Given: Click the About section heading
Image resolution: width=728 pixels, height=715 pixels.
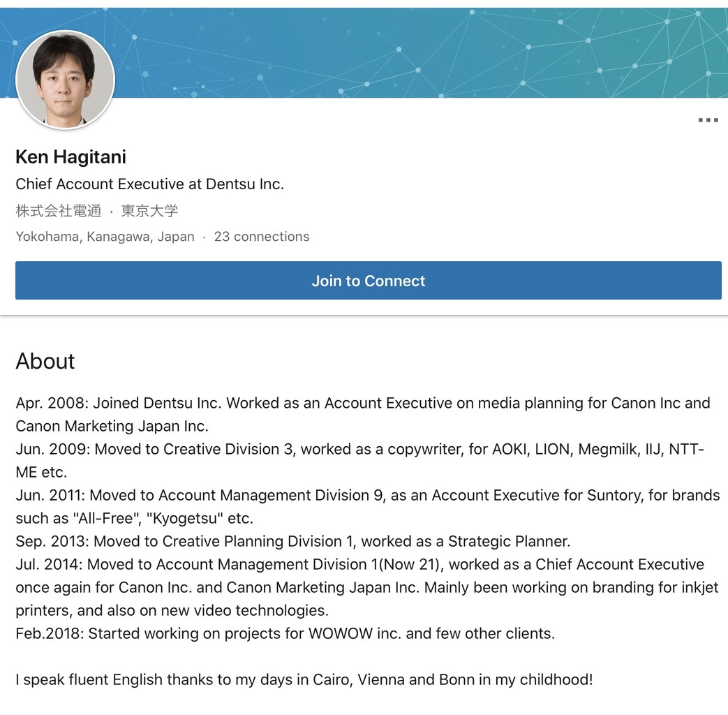Looking at the screenshot, I should (45, 361).
